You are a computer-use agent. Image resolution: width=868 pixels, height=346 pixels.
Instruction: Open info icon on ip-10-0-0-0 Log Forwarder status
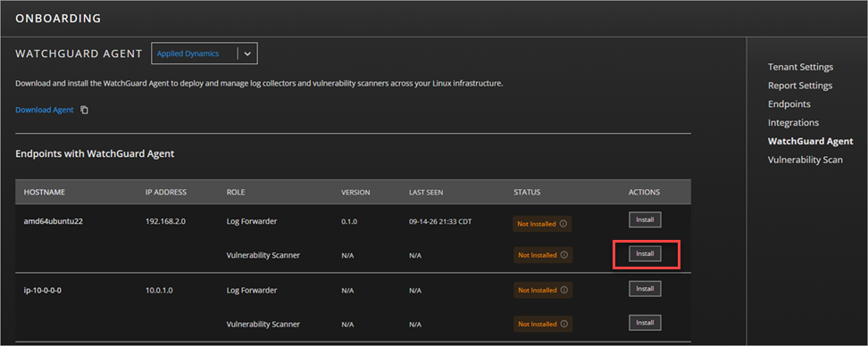563,290
